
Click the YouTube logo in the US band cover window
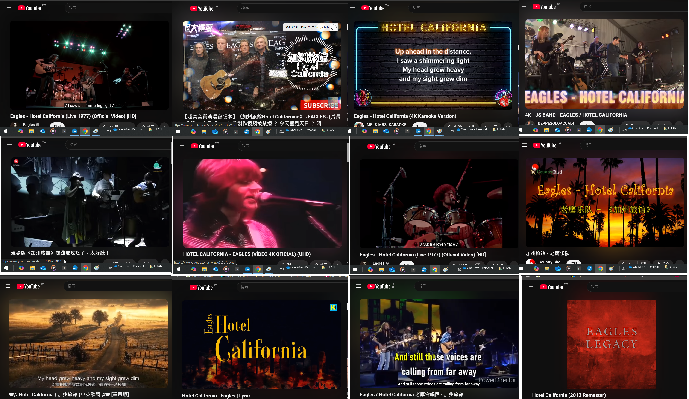pyautogui.click(x=545, y=6)
